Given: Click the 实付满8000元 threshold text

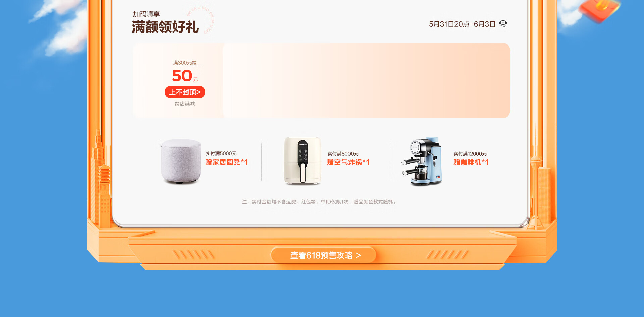Looking at the screenshot, I should tap(343, 154).
